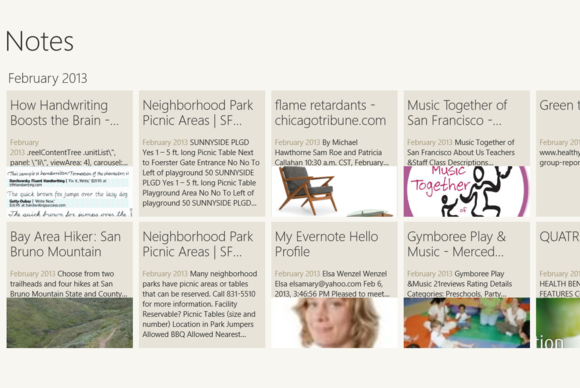Screen dimensions: 580x388
Task: Click the children's play class photo thumbnail
Action: (x=467, y=323)
